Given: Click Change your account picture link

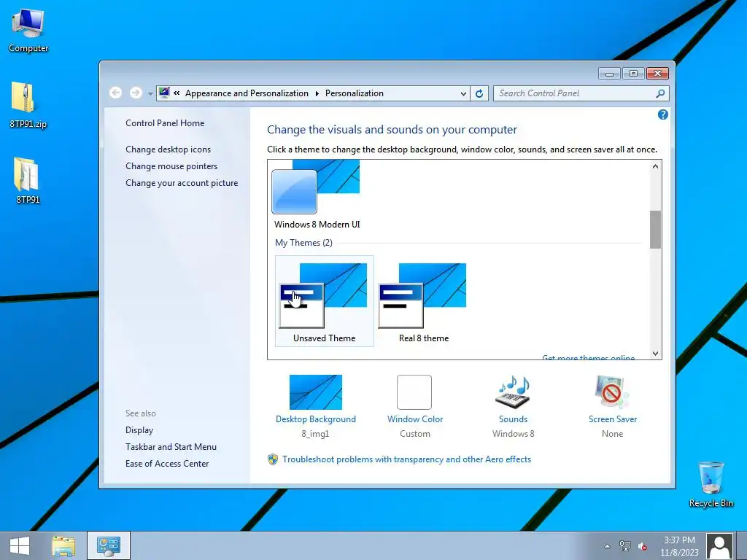Looking at the screenshot, I should click(182, 183).
